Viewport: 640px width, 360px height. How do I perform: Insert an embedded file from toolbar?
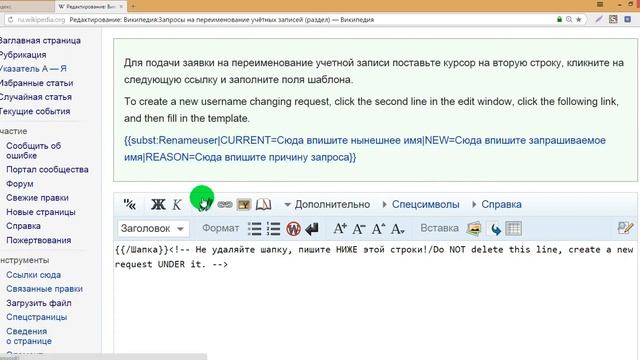tap(244, 204)
